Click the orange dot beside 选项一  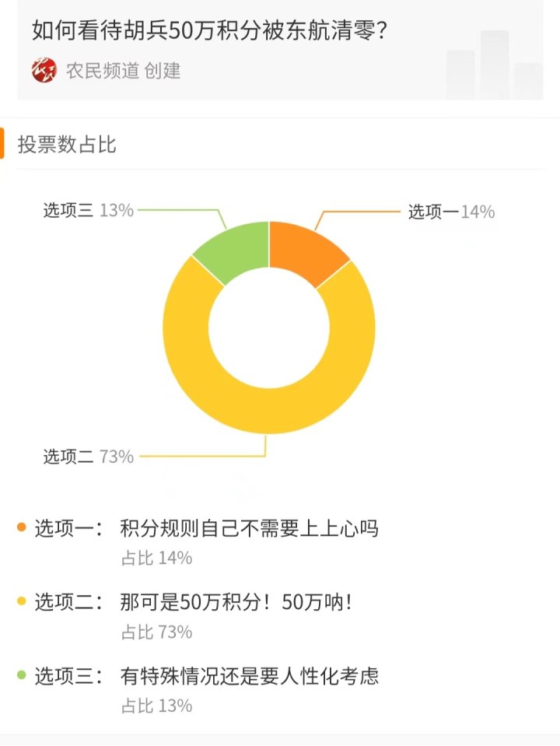(x=22, y=528)
